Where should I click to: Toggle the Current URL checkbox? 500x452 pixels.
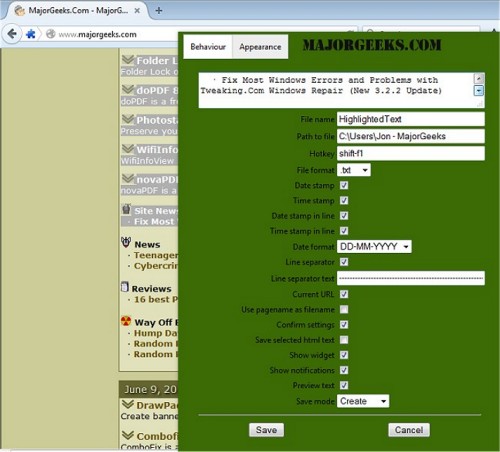344,294
